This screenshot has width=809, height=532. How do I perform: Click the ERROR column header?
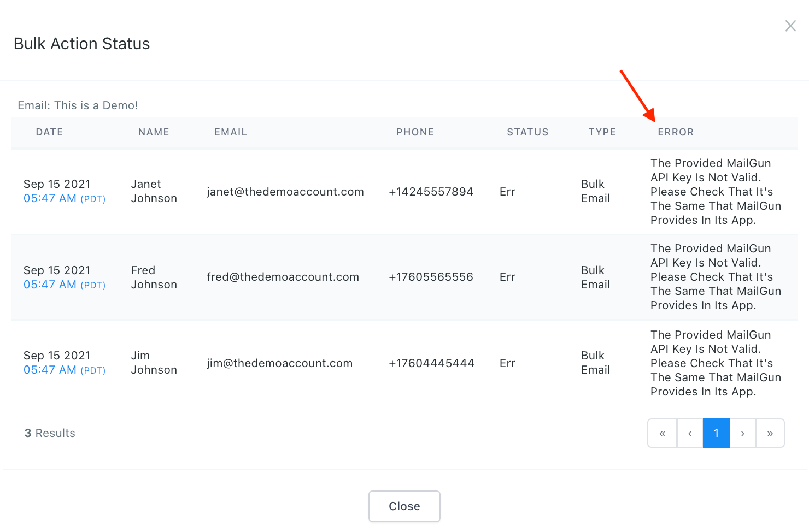[676, 132]
